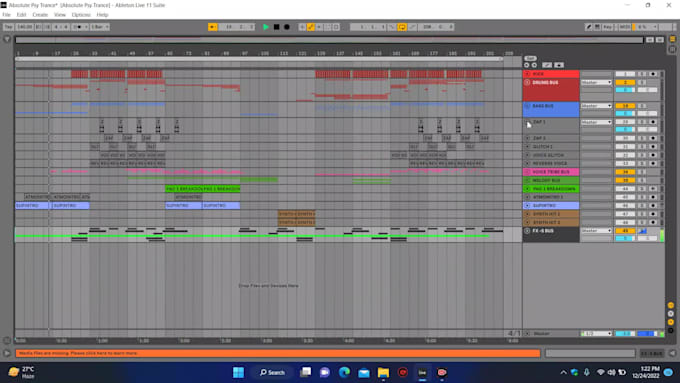Image resolution: width=680 pixels, height=383 pixels.
Task: Unfold the FX-S BUS group track
Action: point(527,231)
